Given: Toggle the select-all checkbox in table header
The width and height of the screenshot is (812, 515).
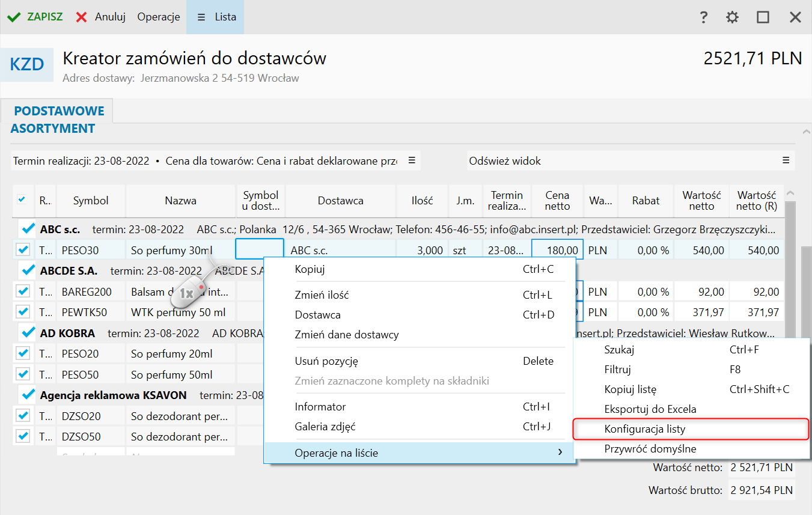Looking at the screenshot, I should point(22,200).
